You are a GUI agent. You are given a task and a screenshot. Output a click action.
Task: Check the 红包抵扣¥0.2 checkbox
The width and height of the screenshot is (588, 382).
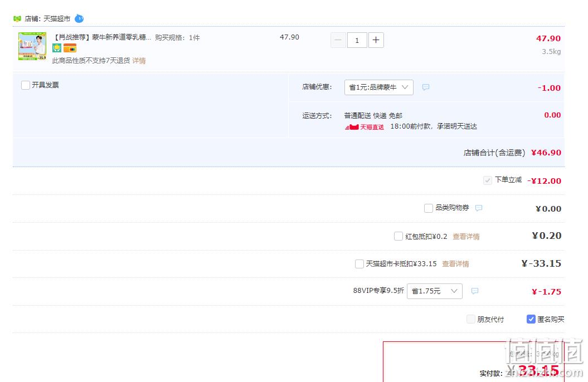[399, 236]
